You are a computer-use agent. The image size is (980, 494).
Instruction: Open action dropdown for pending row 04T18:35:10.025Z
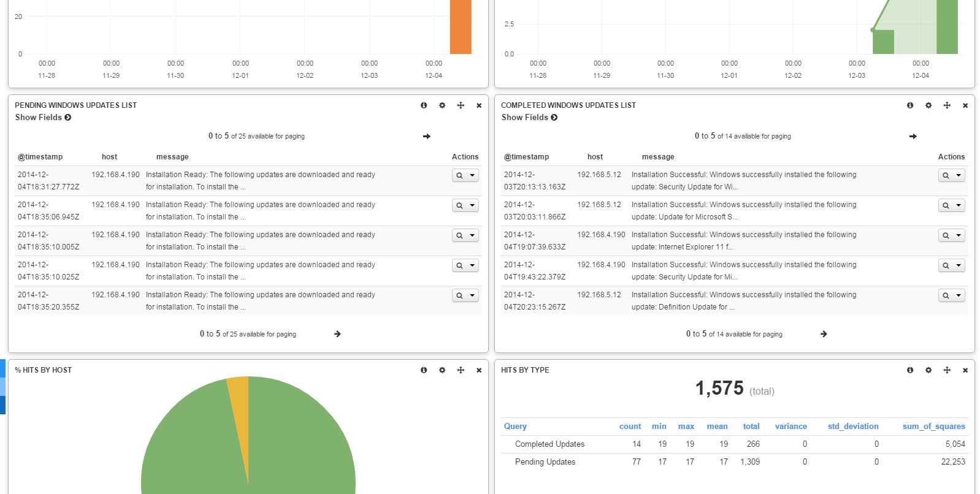coord(473,265)
